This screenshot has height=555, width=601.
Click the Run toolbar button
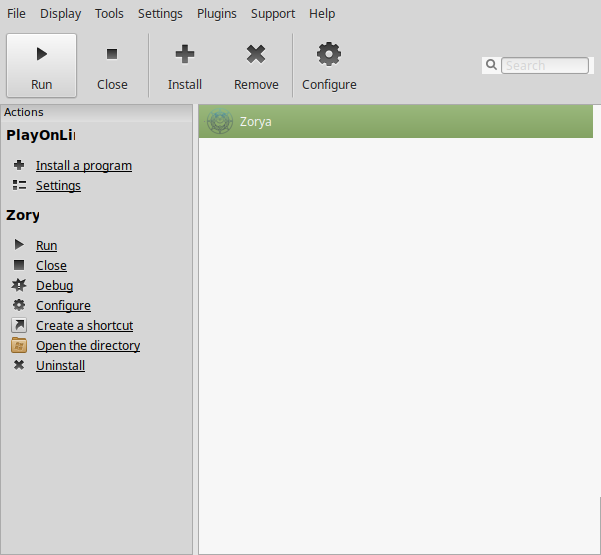click(x=41, y=65)
